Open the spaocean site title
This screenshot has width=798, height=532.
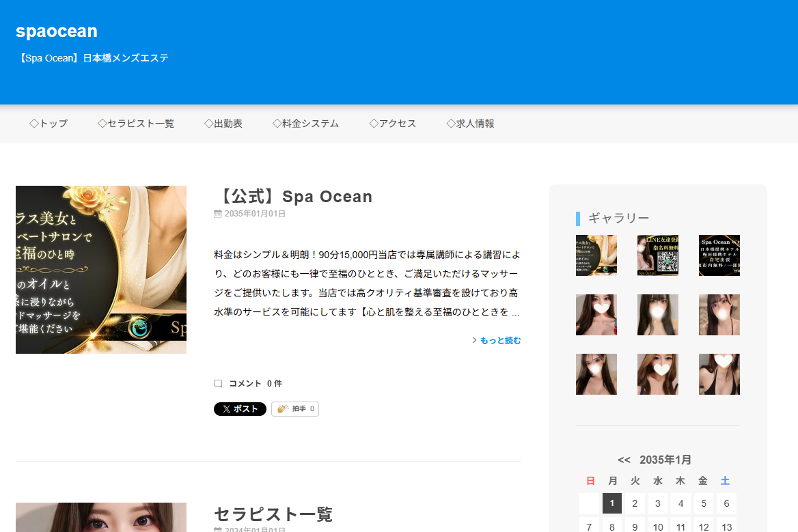[57, 31]
